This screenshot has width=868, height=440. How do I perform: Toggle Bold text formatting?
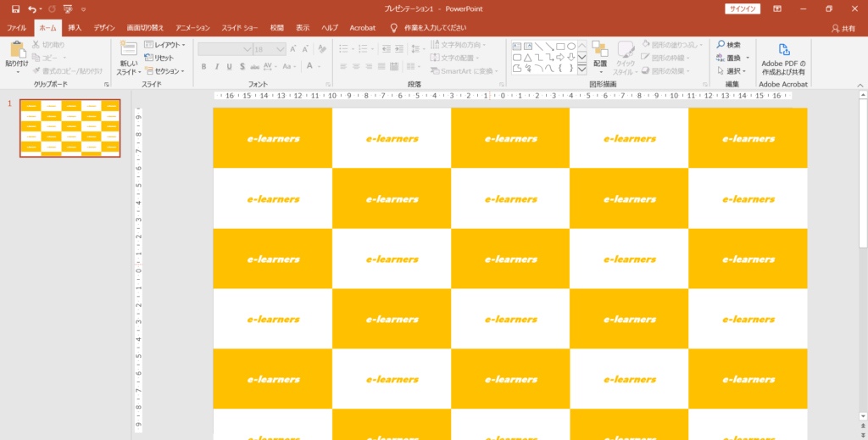tap(205, 66)
